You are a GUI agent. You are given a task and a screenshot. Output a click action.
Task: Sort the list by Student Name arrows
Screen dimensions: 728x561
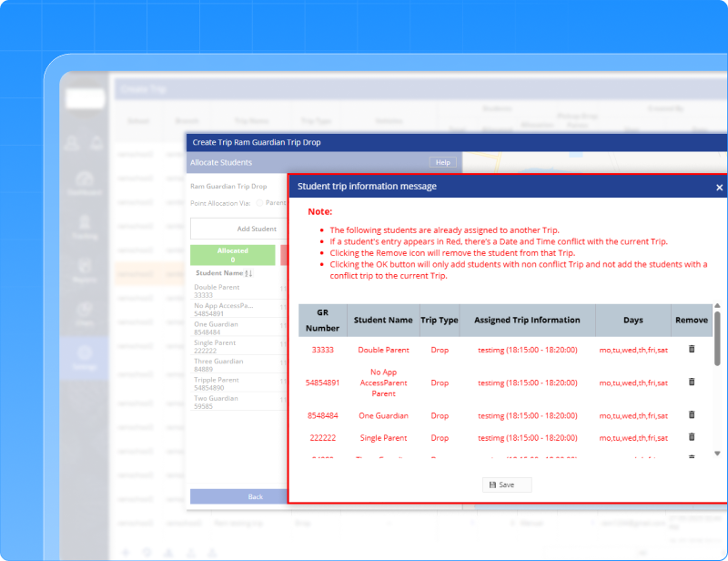click(248, 273)
